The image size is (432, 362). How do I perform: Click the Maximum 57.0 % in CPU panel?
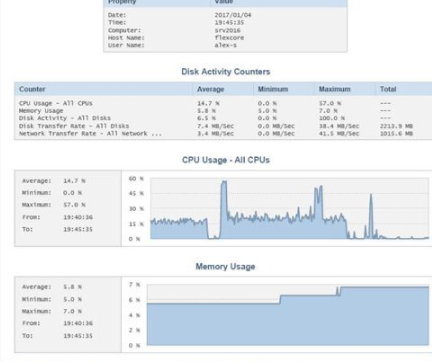coord(74,205)
